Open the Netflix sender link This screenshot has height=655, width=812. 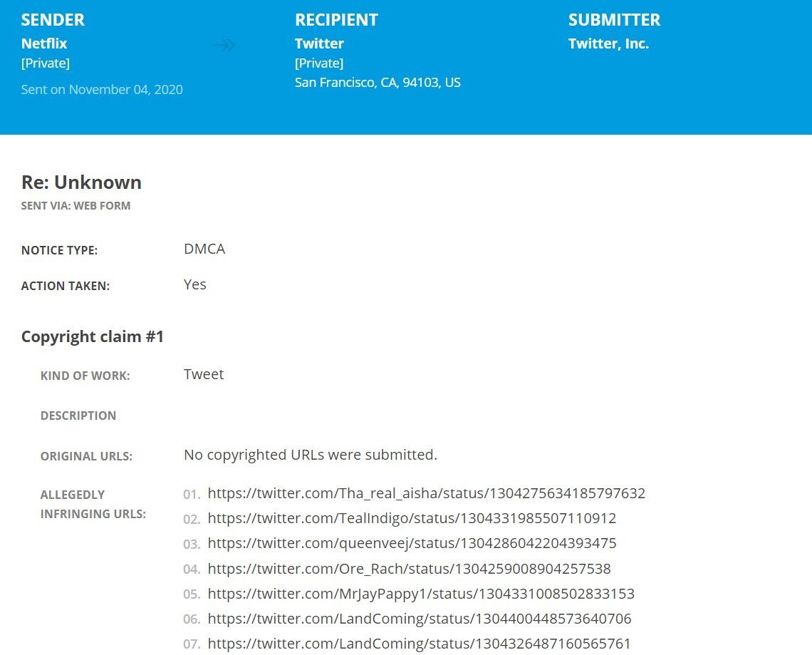[x=44, y=43]
